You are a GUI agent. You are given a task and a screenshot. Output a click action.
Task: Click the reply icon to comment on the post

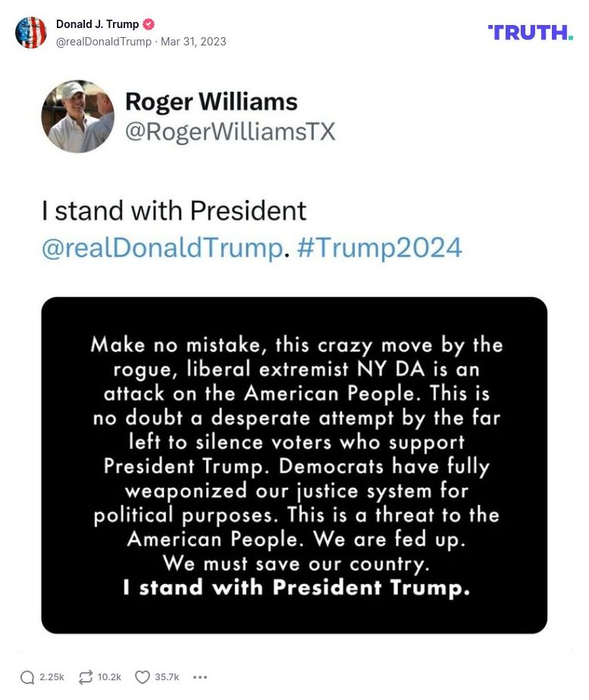(27, 677)
